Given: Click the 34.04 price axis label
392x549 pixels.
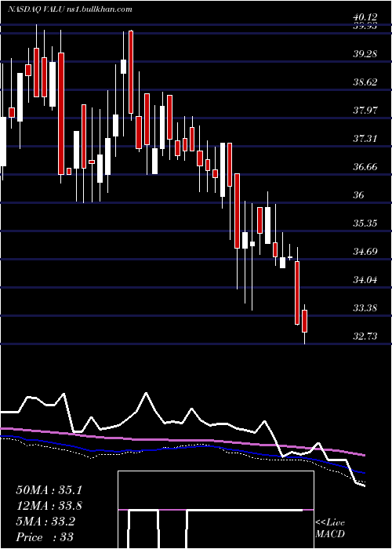Looking at the screenshot, I should 365,280.
